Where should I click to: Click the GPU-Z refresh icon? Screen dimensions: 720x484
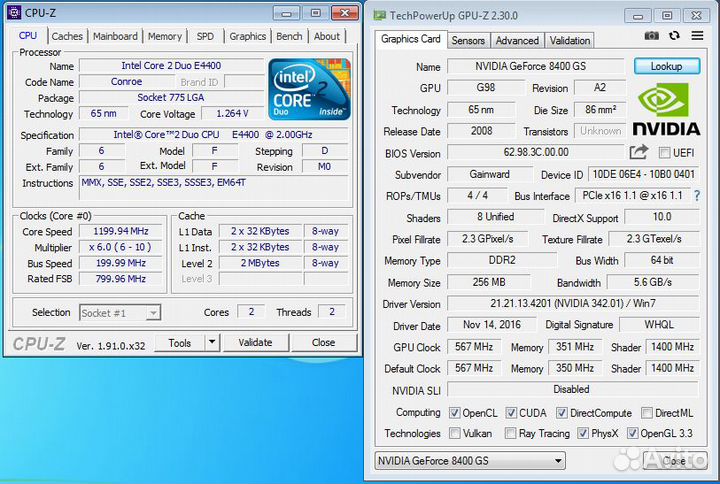(674, 36)
